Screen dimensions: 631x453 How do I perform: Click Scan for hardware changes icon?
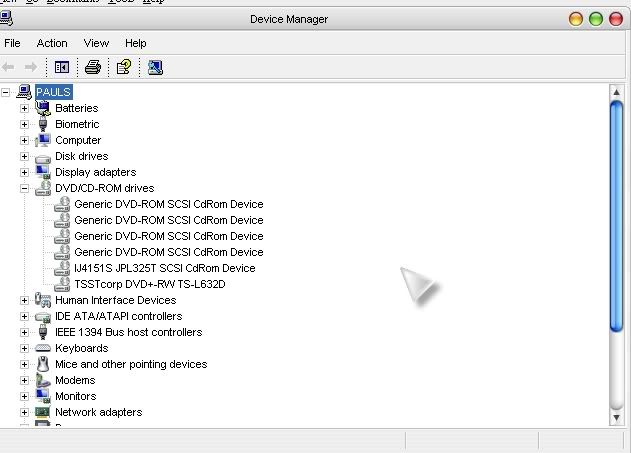[155, 67]
